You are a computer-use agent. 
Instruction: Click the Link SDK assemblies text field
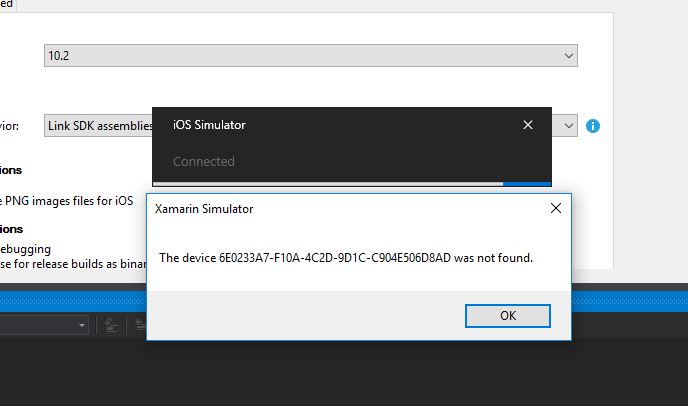pos(99,126)
